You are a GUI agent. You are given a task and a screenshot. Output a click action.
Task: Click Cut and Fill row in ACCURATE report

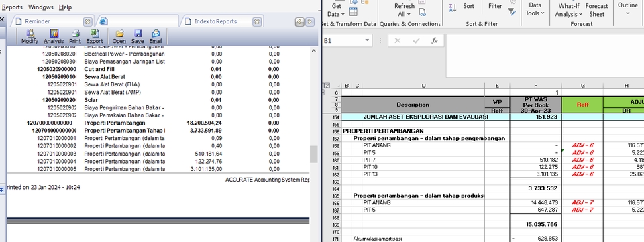click(x=158, y=69)
